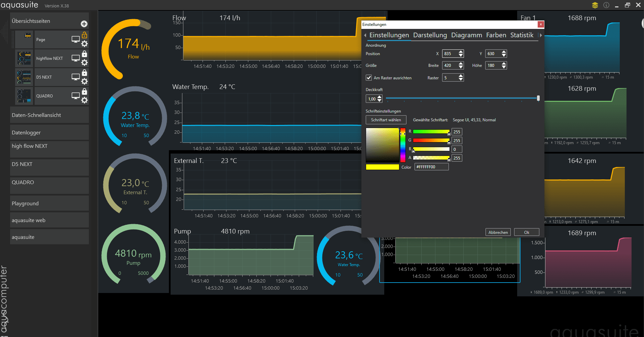Select the Page overview thumbnail
The image size is (644, 337).
24,39
